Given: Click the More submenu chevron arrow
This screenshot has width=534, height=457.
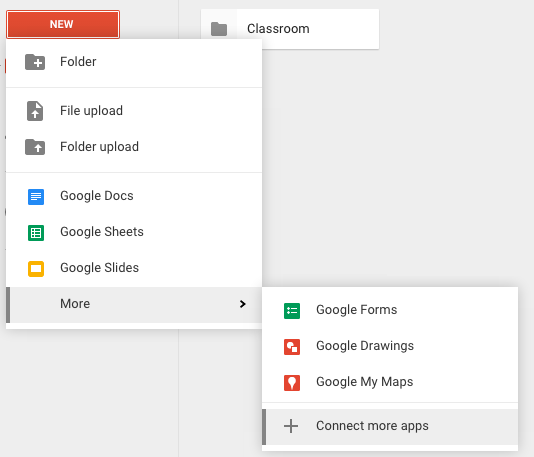Looking at the screenshot, I should tap(242, 304).
